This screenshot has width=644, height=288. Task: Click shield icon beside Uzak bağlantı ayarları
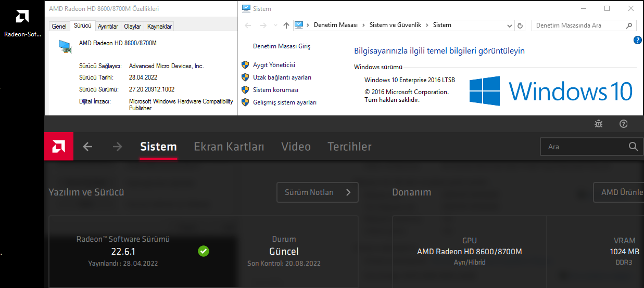pos(245,77)
